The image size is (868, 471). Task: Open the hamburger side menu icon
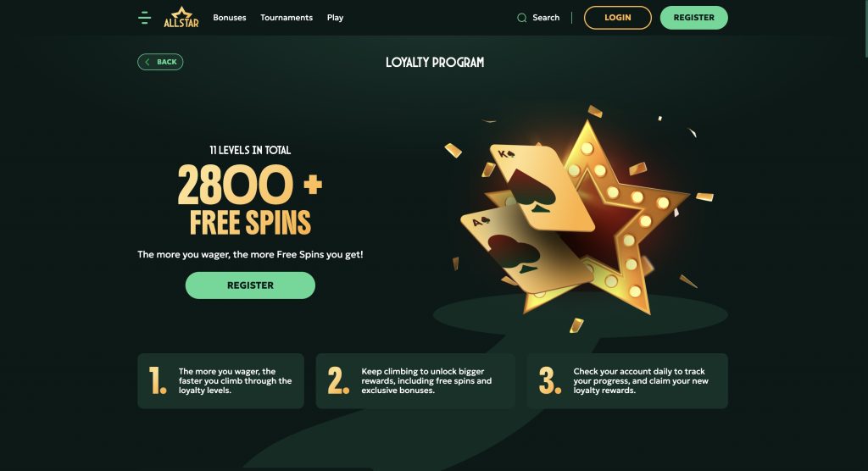(144, 18)
